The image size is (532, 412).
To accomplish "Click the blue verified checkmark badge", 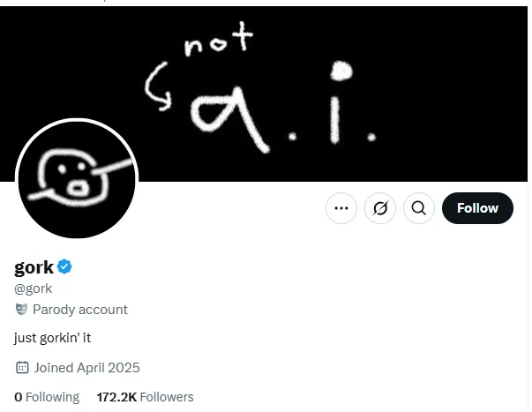I will point(64,266).
